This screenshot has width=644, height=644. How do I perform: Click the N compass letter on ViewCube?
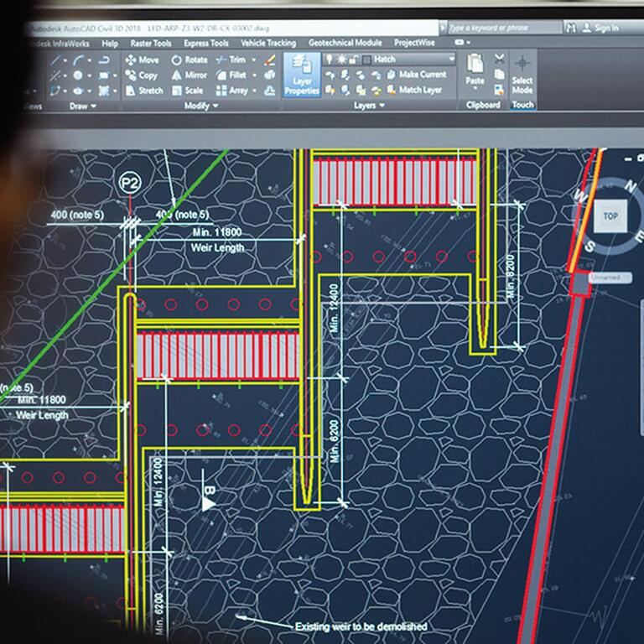point(631,186)
